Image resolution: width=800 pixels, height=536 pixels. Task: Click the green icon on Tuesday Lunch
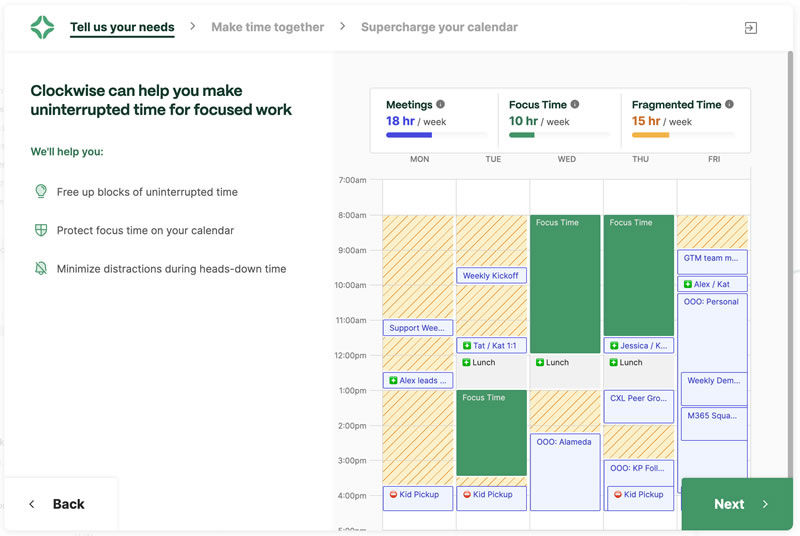point(466,363)
